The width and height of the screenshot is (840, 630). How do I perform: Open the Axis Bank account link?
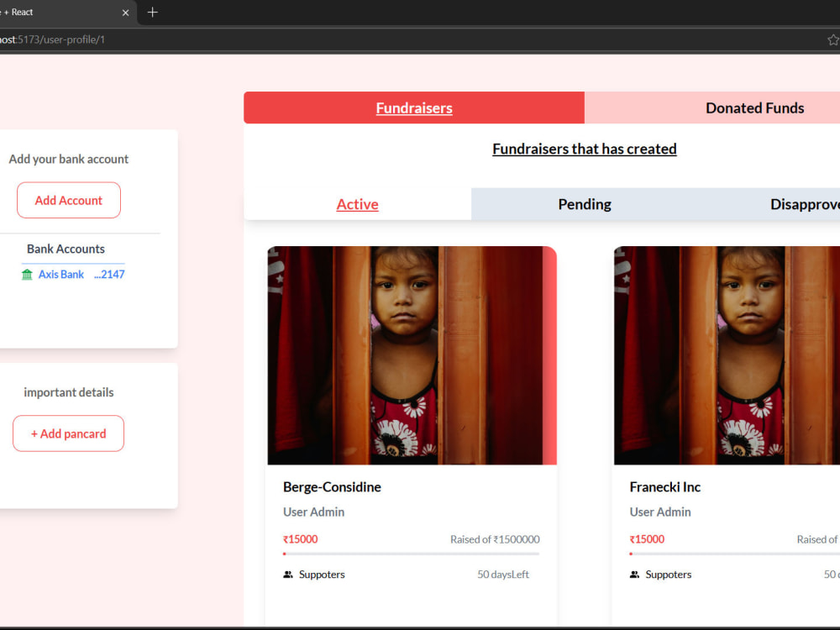pos(61,275)
